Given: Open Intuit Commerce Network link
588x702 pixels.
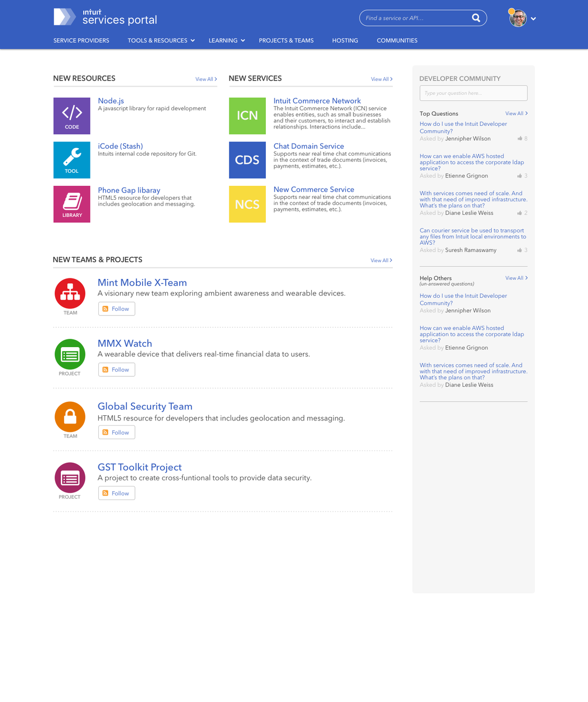Looking at the screenshot, I should coord(317,101).
